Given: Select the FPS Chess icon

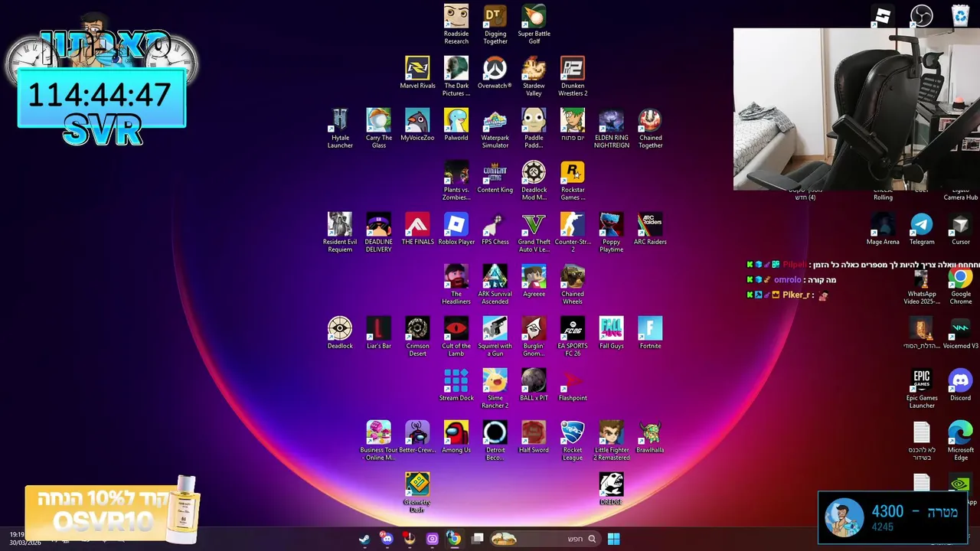Looking at the screenshot, I should pyautogui.click(x=495, y=224).
